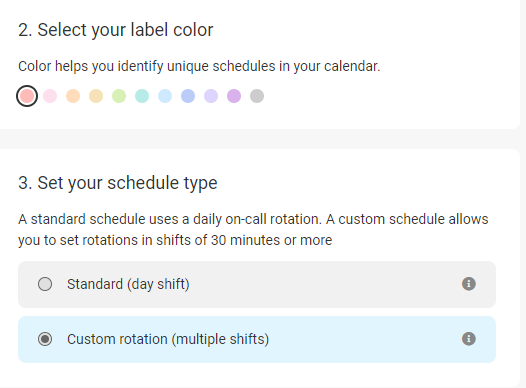Click the info icon for Standard day shift
Viewport: 526px width, 388px height.
pos(469,284)
